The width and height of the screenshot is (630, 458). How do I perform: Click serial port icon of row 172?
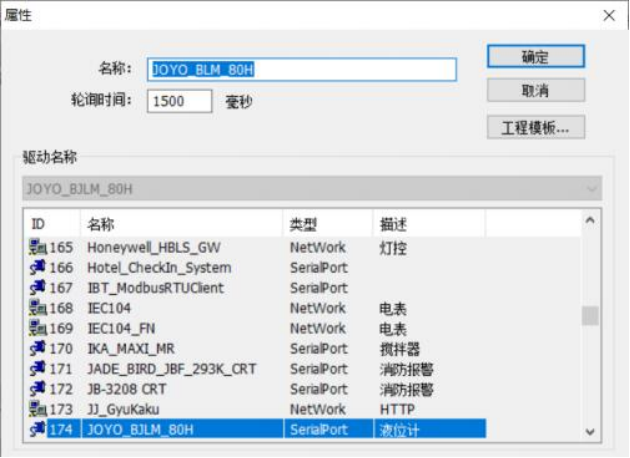[38, 389]
